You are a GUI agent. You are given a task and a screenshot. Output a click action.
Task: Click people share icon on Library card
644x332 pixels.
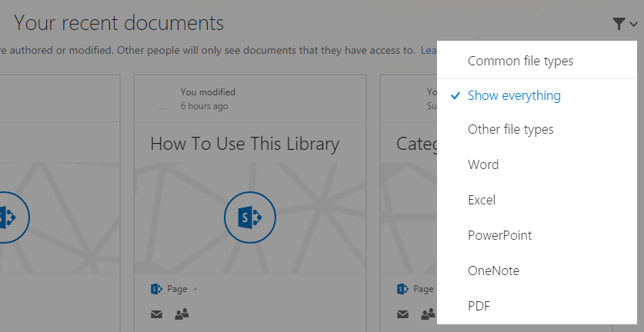[x=182, y=314]
